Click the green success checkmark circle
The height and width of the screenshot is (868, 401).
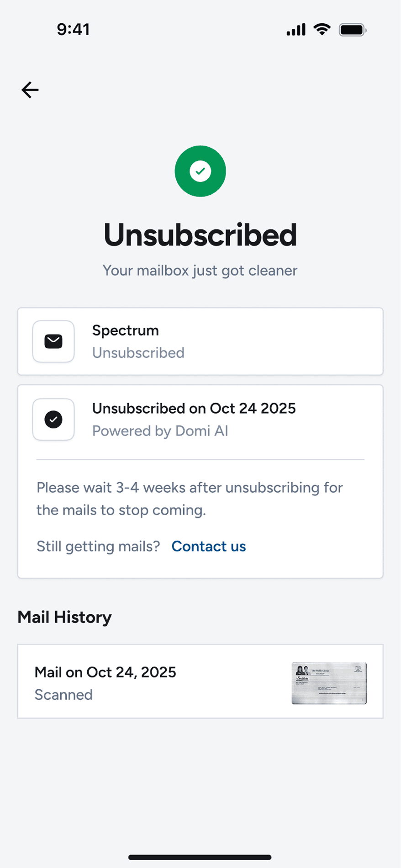(x=200, y=171)
